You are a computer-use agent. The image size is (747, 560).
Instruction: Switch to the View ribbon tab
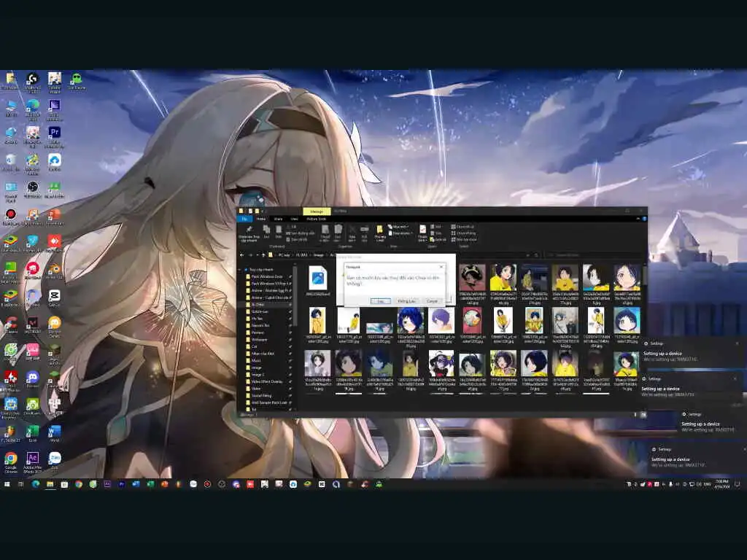point(295,219)
